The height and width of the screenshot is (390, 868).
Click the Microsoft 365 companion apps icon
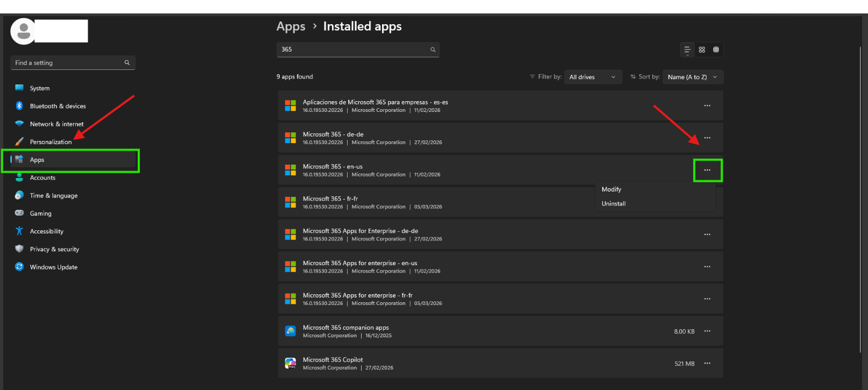pos(291,331)
